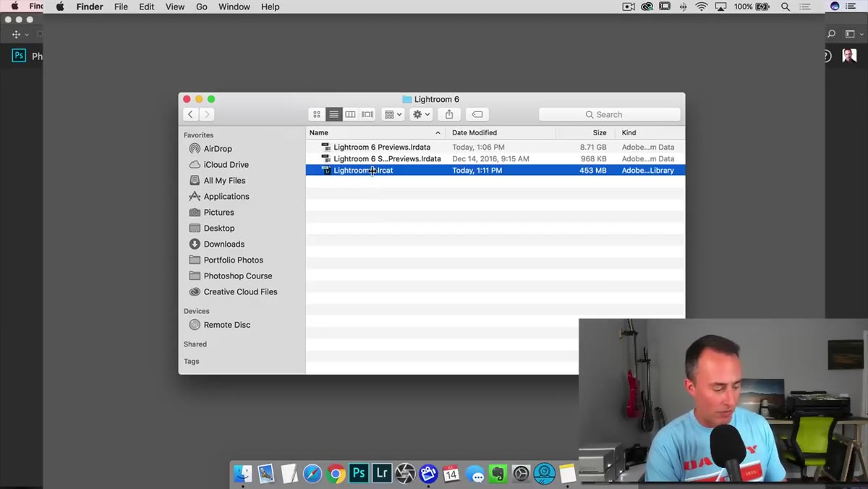
Task: Open Messages from the Dock
Action: (x=475, y=474)
